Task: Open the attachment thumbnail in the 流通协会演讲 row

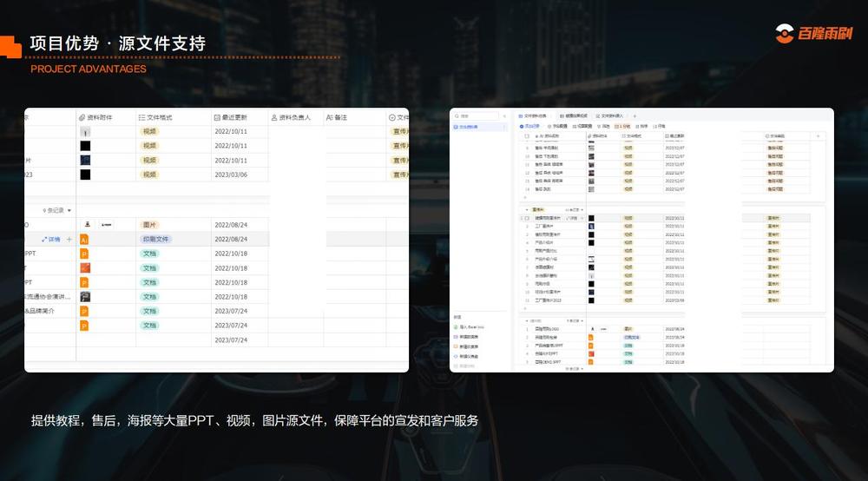Action: pos(85,297)
